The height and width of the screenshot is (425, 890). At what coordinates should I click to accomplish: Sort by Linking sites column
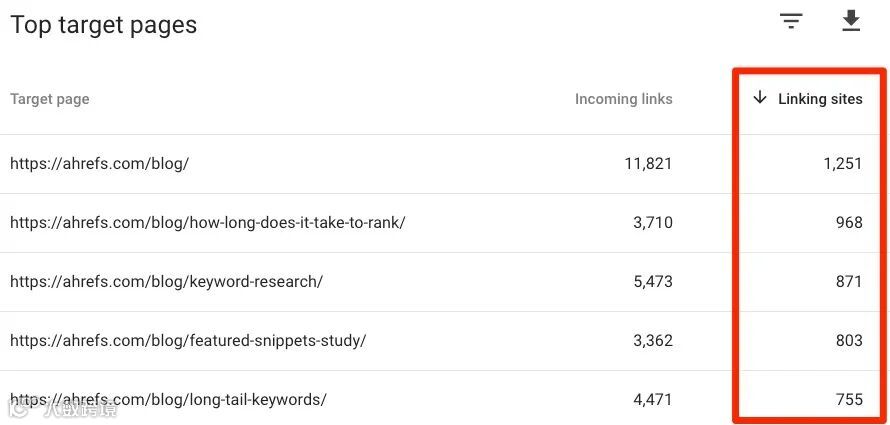pos(820,99)
